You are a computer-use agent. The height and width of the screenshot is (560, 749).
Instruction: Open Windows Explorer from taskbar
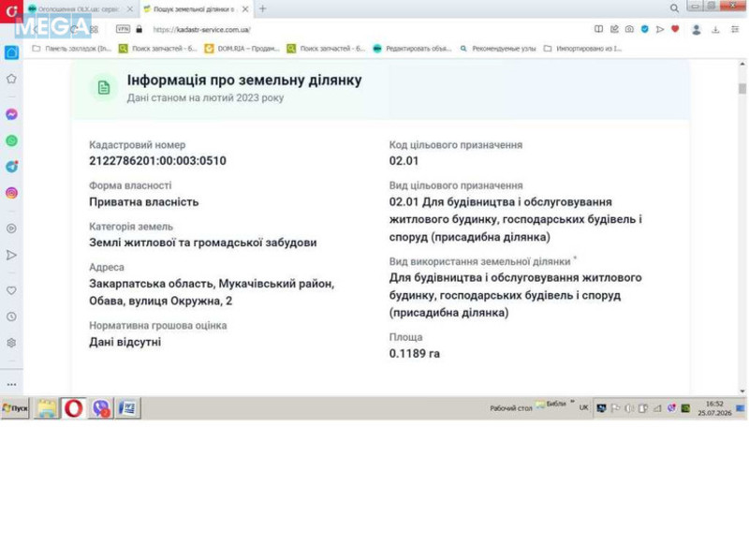point(46,408)
